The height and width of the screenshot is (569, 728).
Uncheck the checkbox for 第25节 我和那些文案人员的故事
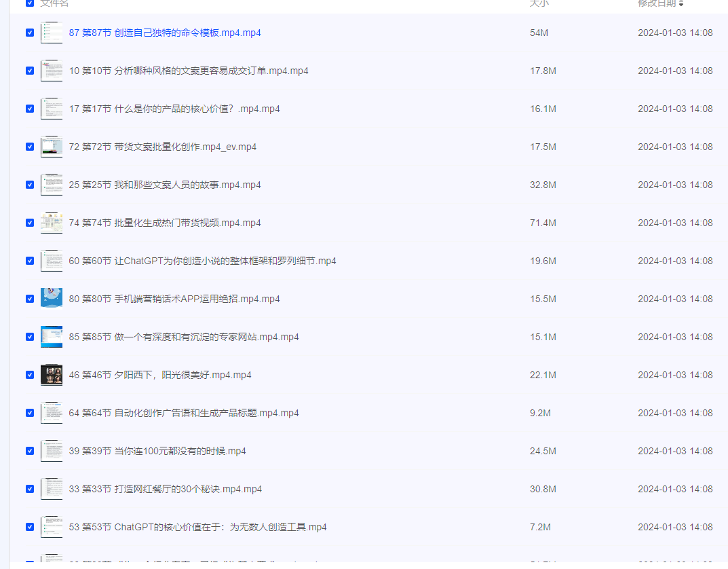pos(29,184)
